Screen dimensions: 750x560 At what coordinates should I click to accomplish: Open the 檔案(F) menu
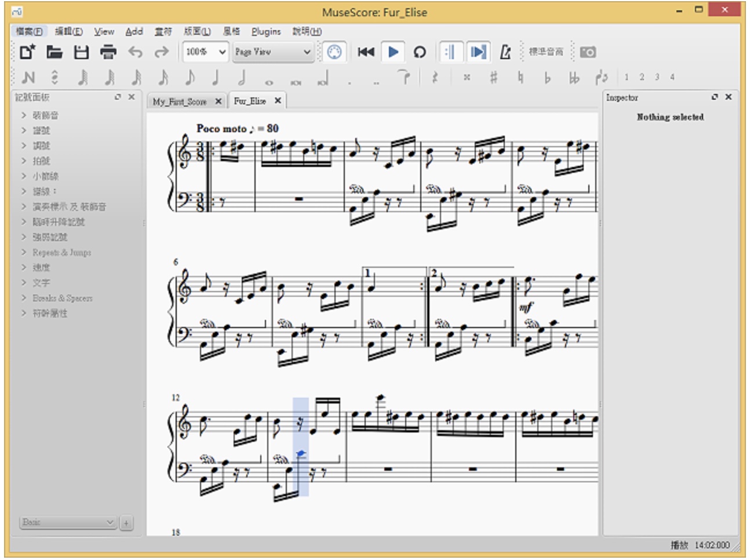pyautogui.click(x=29, y=31)
